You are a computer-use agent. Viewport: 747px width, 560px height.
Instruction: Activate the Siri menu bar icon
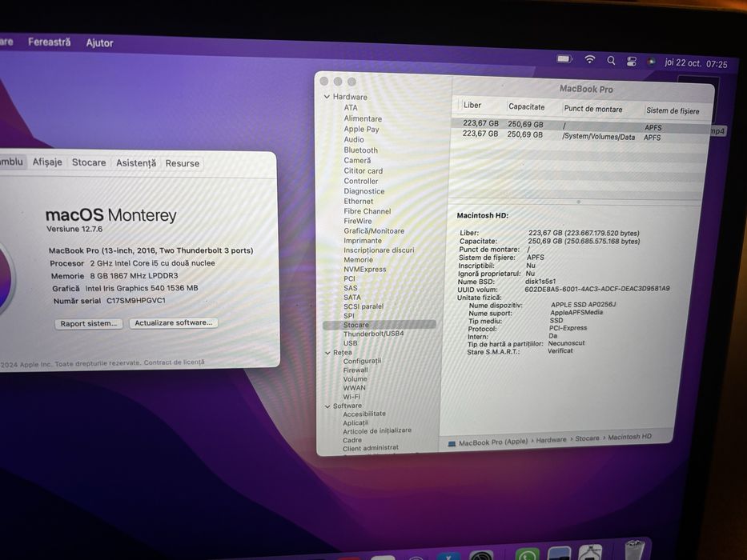651,62
